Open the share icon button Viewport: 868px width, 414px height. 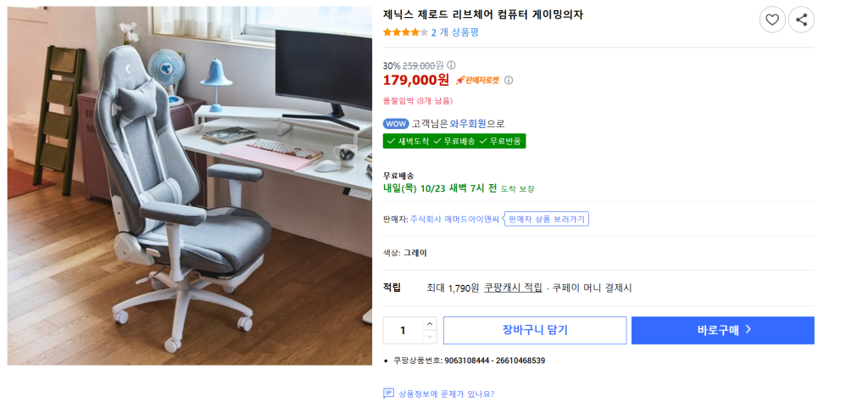tap(801, 20)
